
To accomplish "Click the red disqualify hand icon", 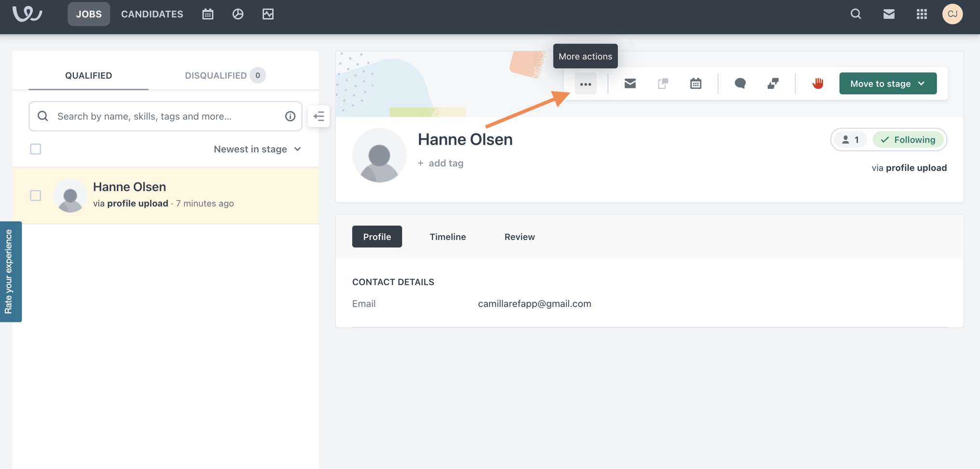I will pyautogui.click(x=817, y=83).
